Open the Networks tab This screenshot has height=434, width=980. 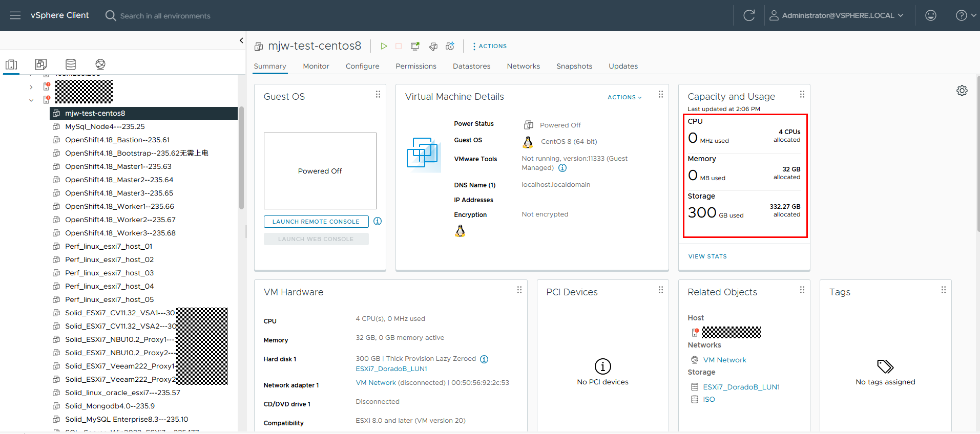click(524, 66)
